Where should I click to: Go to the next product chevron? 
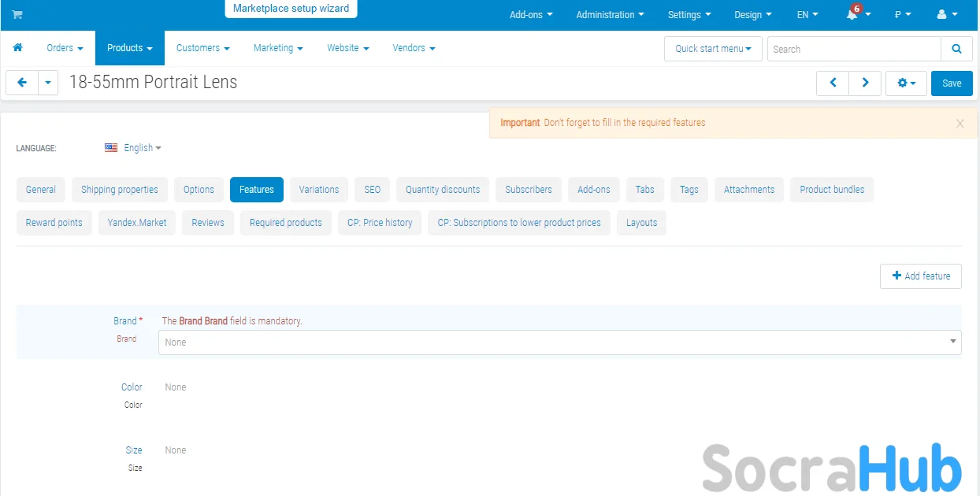[x=865, y=83]
